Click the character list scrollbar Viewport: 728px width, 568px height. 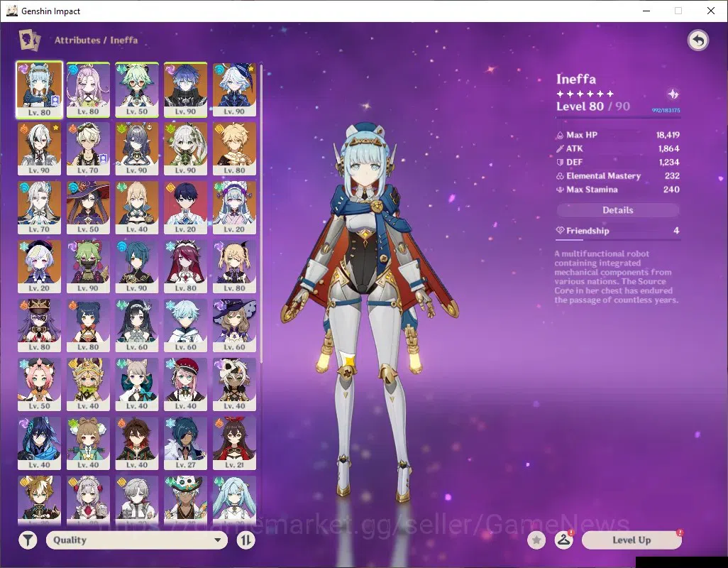click(261, 214)
